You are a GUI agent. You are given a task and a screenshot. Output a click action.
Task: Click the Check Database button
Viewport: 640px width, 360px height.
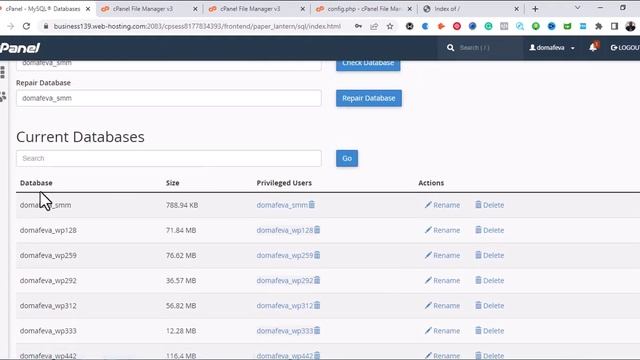(x=368, y=65)
